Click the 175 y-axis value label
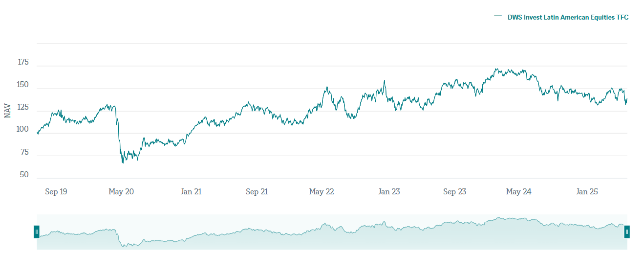Viewport: 644px width, 256px height. click(x=23, y=63)
